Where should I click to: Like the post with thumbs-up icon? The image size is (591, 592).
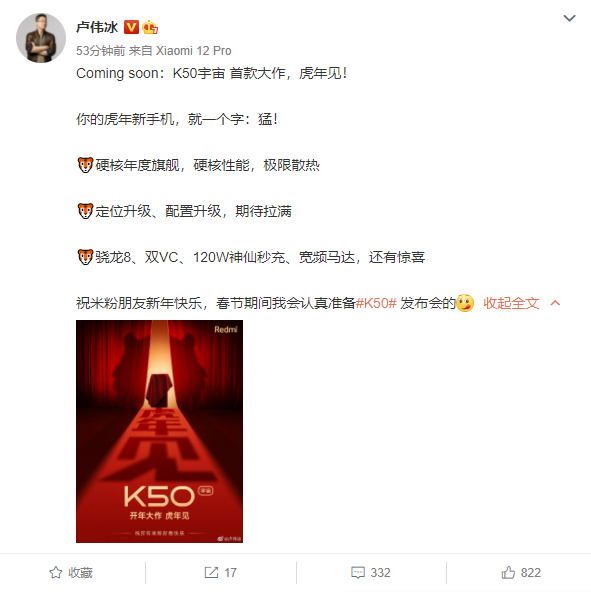coord(508,572)
